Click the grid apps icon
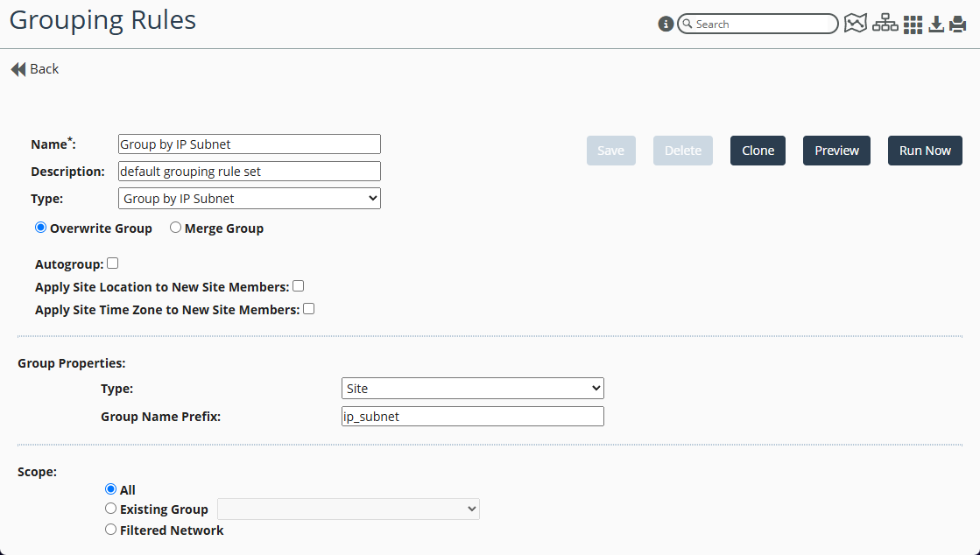Image resolution: width=980 pixels, height=555 pixels. 913,25
